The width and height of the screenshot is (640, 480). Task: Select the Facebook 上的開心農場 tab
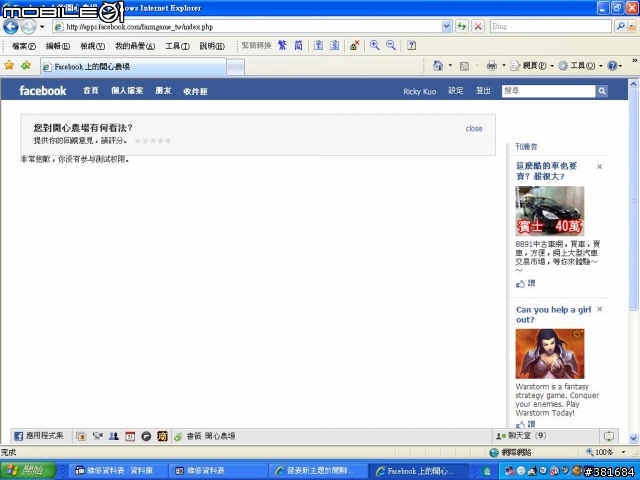pos(133,67)
